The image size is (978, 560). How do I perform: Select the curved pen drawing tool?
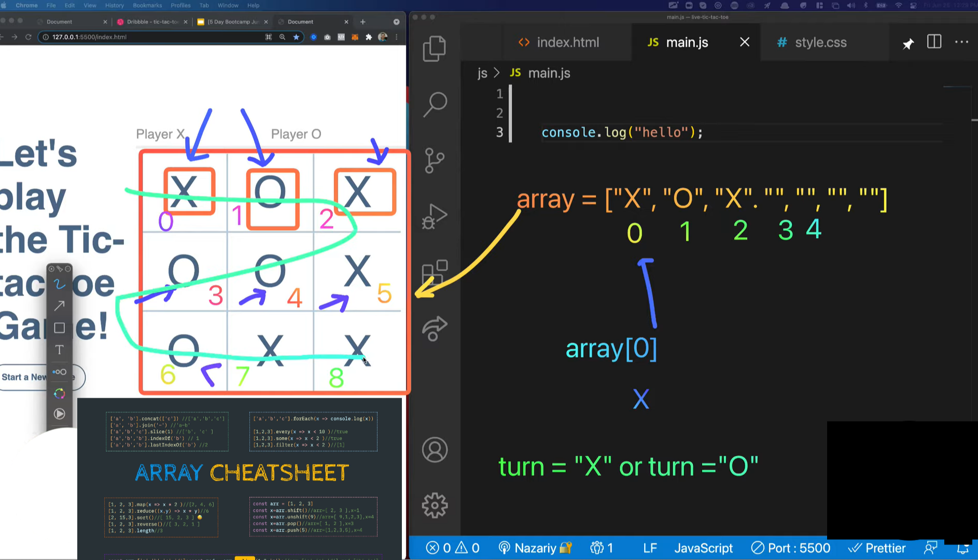tap(59, 284)
